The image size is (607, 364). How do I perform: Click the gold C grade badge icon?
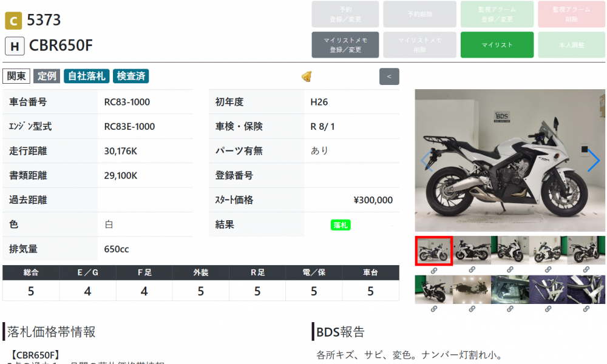pos(13,21)
